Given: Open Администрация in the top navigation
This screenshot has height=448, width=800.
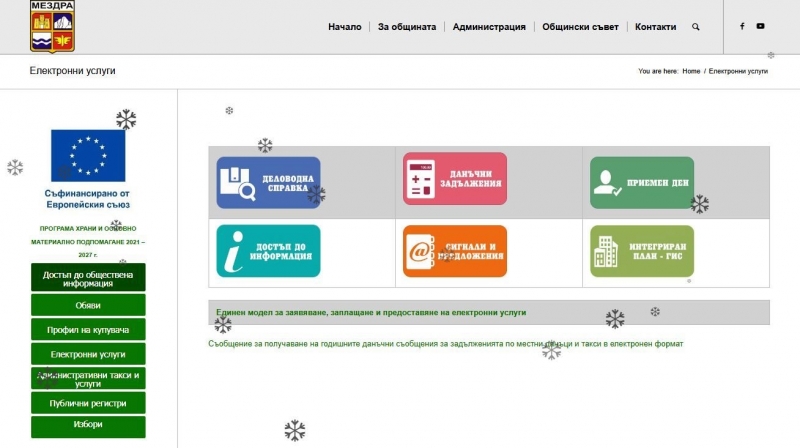Looking at the screenshot, I should click(489, 27).
